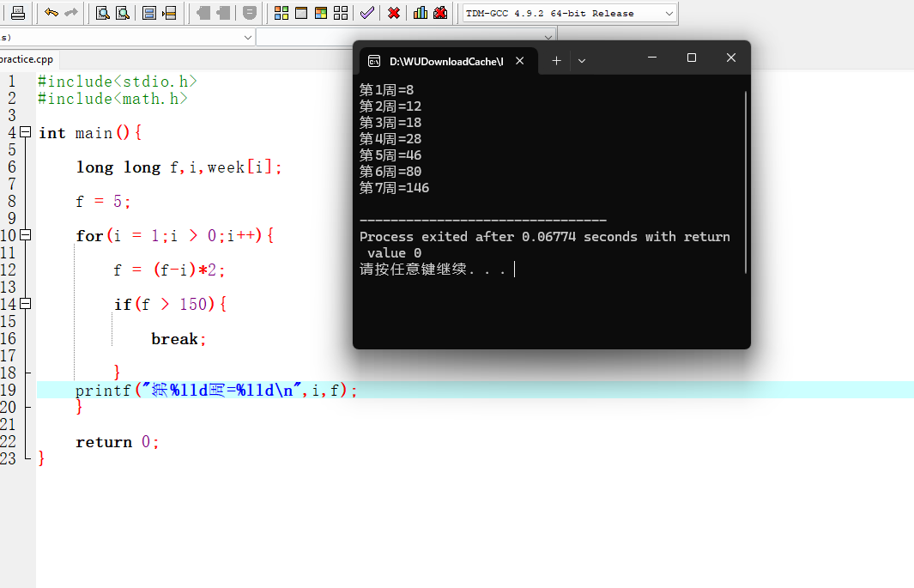Collapse the if block fold at line 14

point(25,304)
